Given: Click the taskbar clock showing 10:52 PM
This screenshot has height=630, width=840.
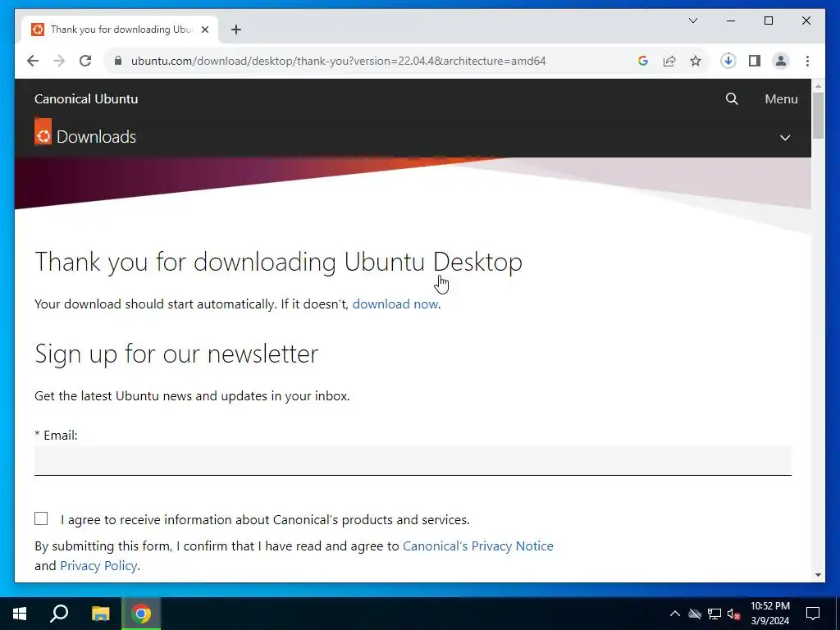Looking at the screenshot, I should [x=769, y=614].
